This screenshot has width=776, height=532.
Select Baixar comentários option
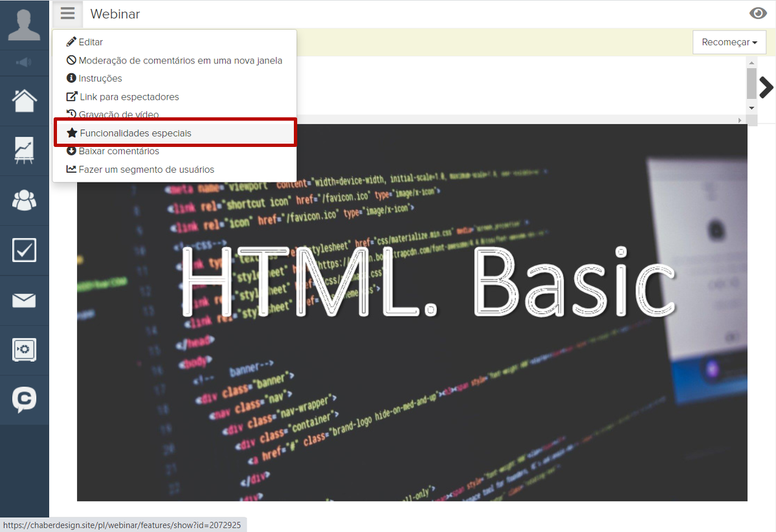click(118, 151)
